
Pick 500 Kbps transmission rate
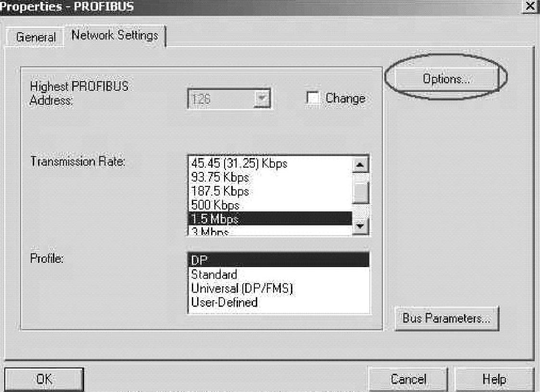(270, 205)
